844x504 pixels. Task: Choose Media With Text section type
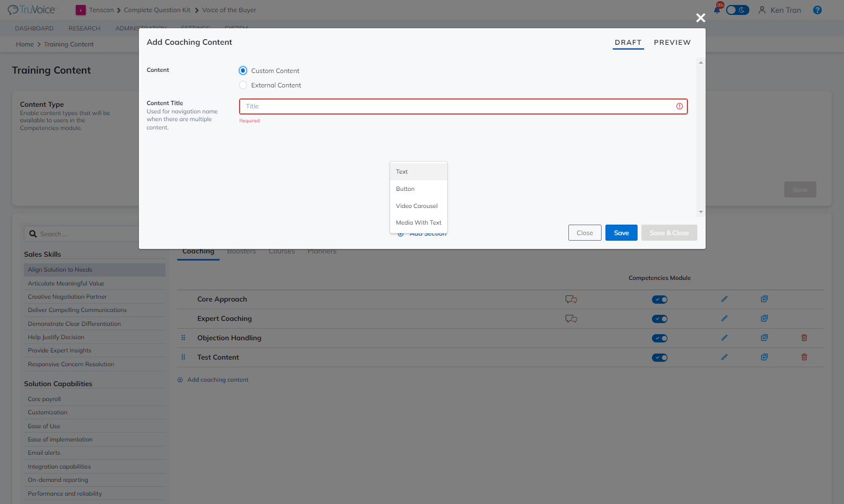[x=418, y=223]
